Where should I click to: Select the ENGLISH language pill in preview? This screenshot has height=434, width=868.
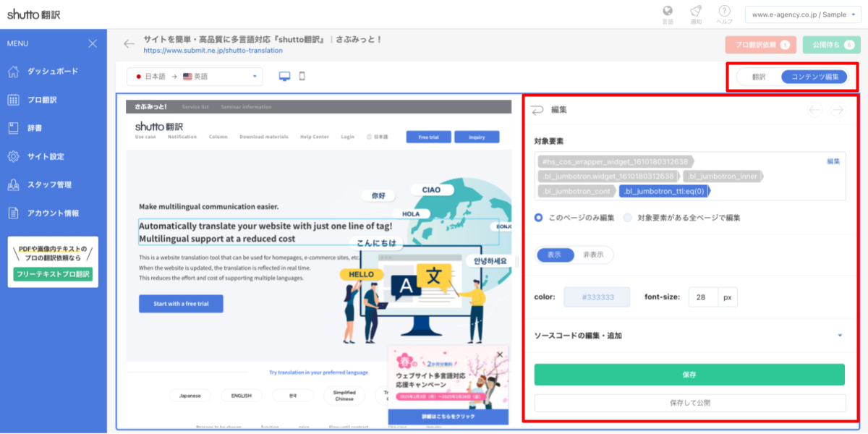tap(242, 396)
